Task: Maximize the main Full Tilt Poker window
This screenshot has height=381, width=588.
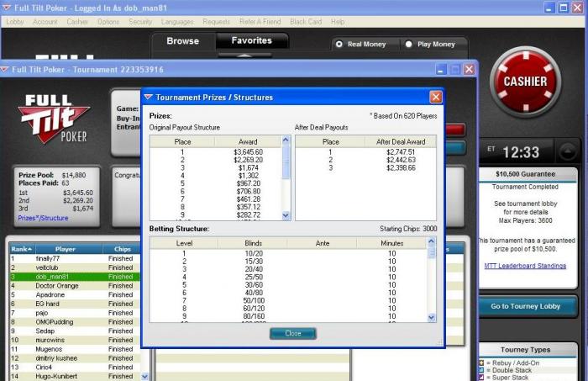Action: pos(564,8)
